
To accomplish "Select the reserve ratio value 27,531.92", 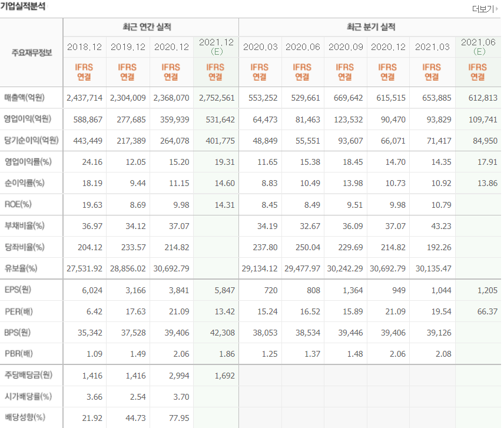I will pyautogui.click(x=85, y=268).
